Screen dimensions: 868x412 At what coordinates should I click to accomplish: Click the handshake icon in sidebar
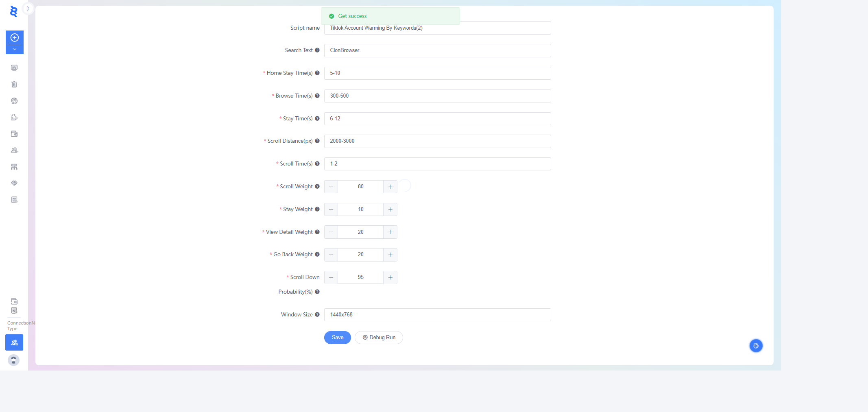pyautogui.click(x=14, y=183)
